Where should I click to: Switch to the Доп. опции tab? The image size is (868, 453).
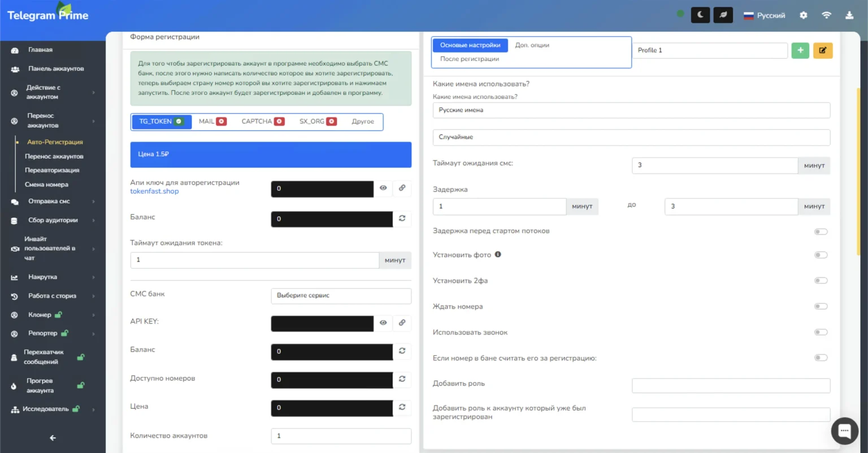point(532,45)
